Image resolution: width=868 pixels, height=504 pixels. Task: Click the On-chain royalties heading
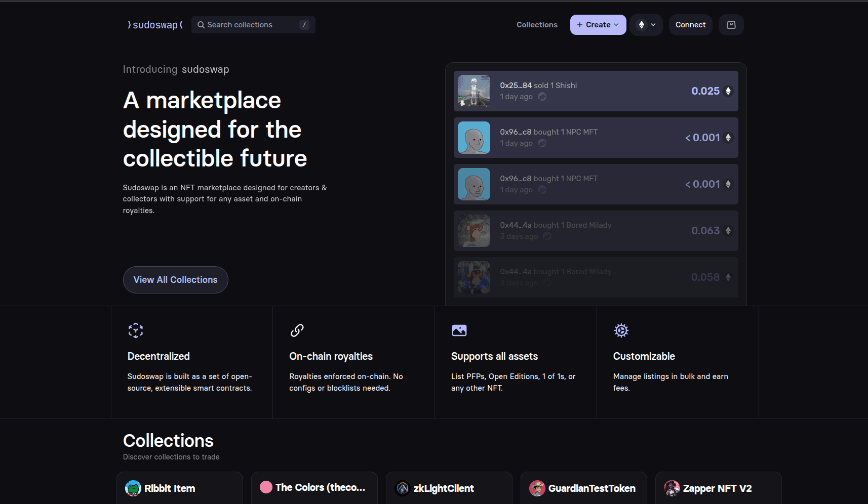click(x=331, y=356)
